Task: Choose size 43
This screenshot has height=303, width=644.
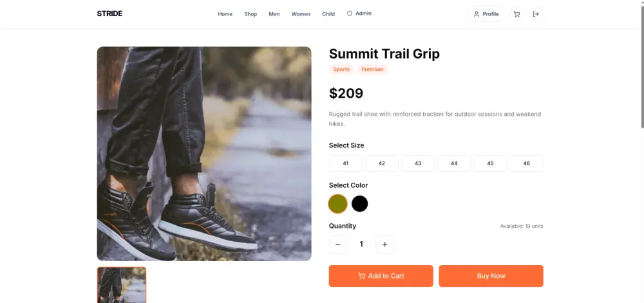Action: click(418, 163)
